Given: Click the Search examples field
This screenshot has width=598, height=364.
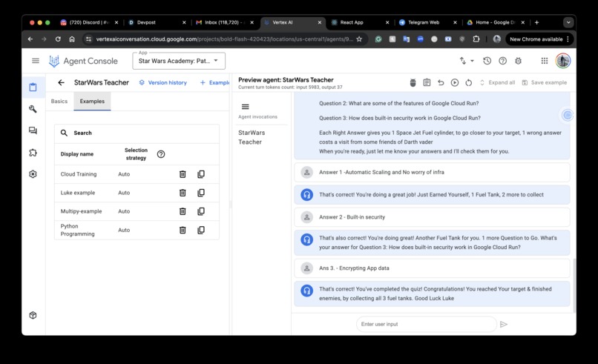Looking at the screenshot, I should [x=137, y=133].
